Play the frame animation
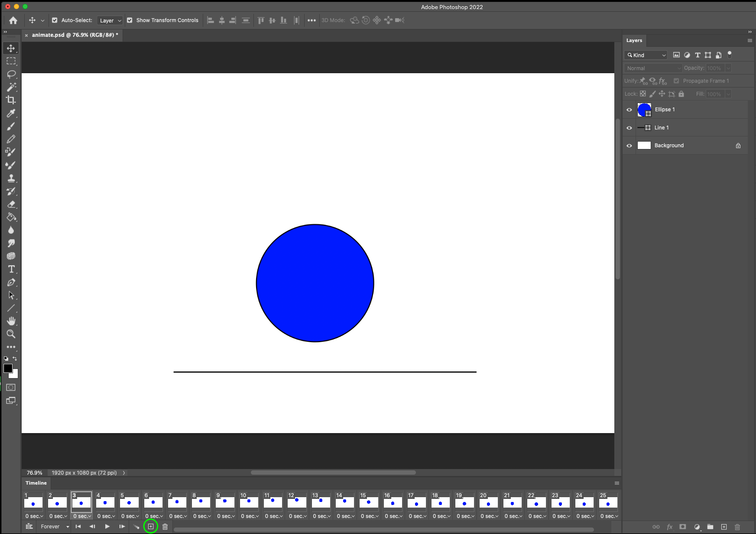 click(x=107, y=526)
